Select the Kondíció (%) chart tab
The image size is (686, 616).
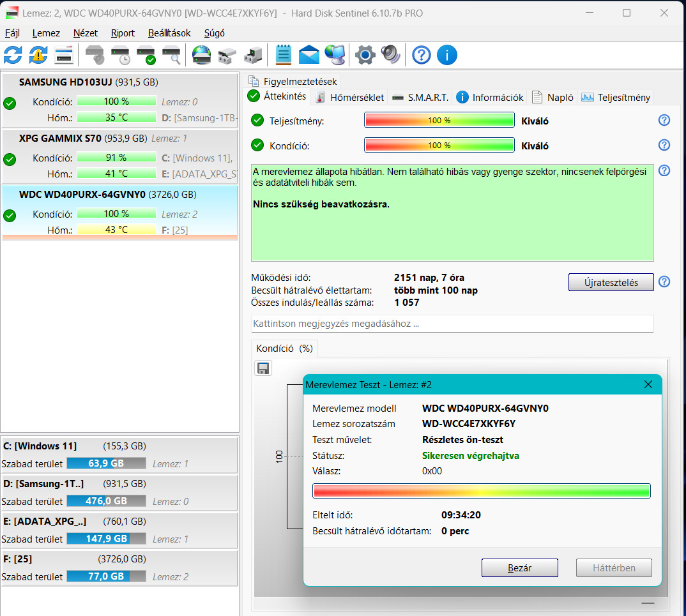click(284, 349)
